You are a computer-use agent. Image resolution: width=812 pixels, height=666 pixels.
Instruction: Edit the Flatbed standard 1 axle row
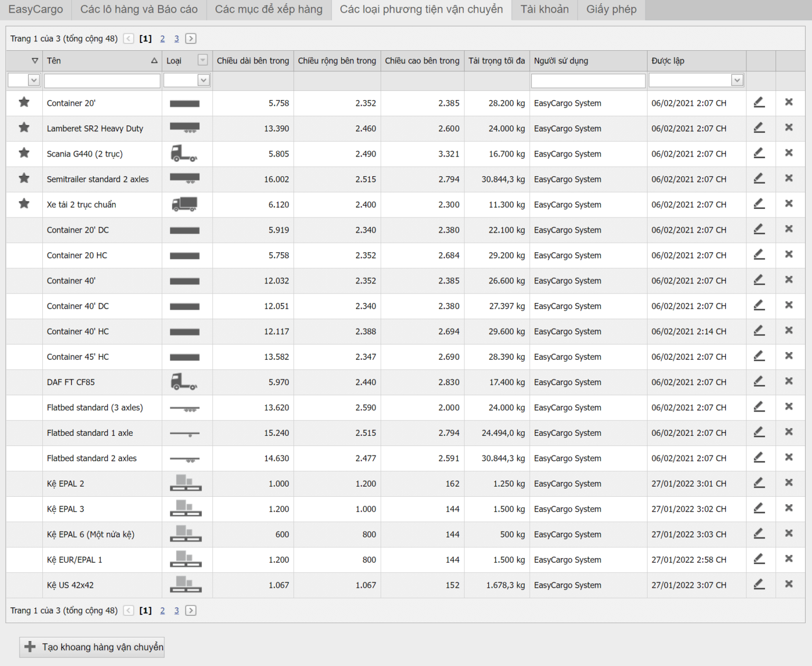pos(759,432)
